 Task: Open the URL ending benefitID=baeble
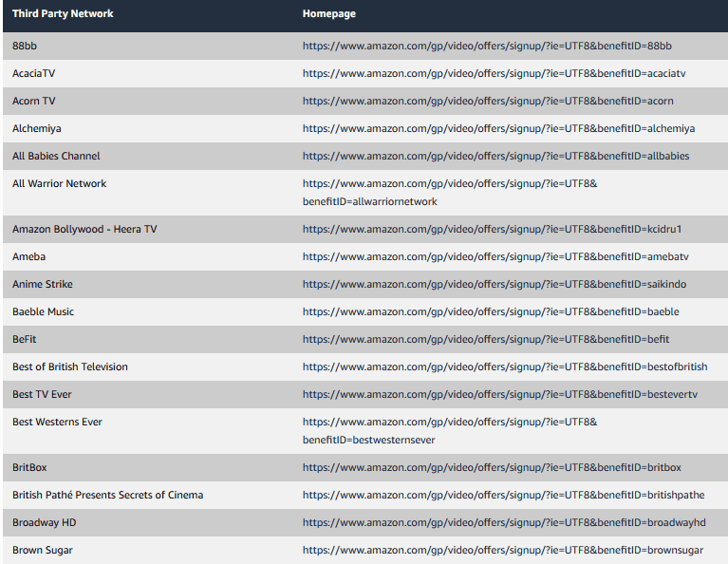(x=491, y=311)
